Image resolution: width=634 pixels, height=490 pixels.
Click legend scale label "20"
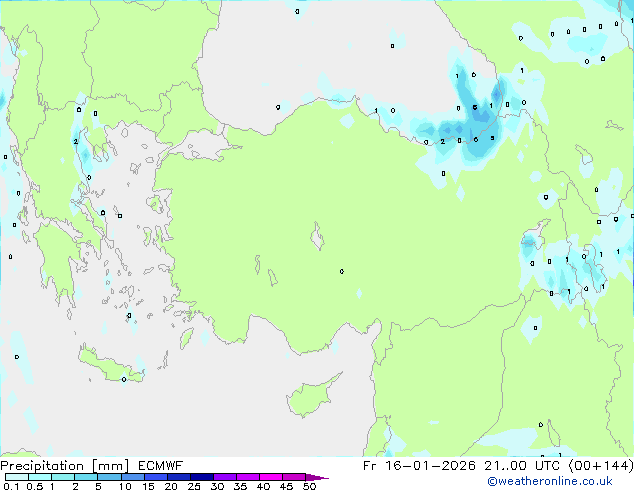pos(171,486)
